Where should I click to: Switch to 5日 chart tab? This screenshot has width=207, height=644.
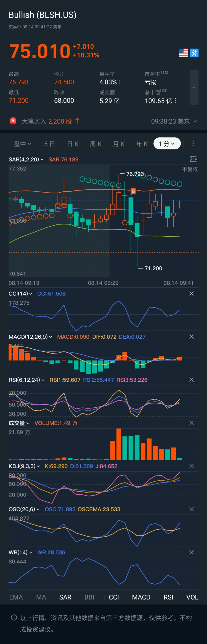(x=49, y=144)
